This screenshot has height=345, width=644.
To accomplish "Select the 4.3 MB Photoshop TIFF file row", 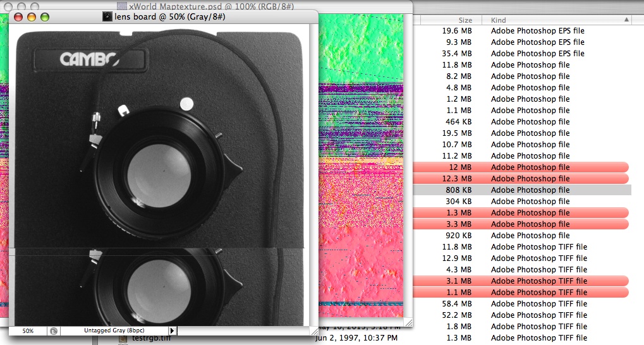I will point(522,269).
